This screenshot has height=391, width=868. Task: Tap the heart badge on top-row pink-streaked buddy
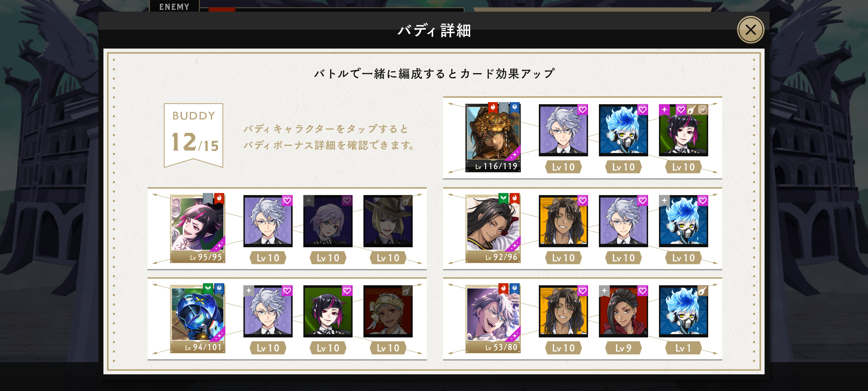pos(681,110)
